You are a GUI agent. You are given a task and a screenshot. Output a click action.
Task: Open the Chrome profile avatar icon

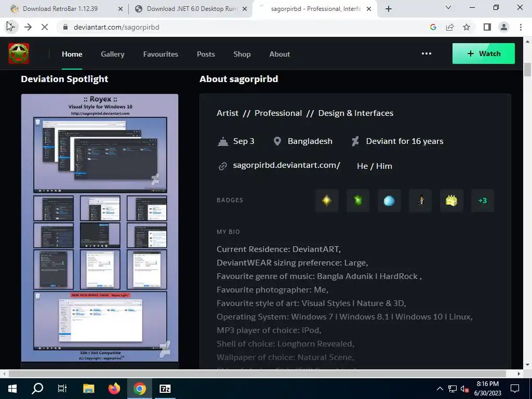(x=504, y=27)
